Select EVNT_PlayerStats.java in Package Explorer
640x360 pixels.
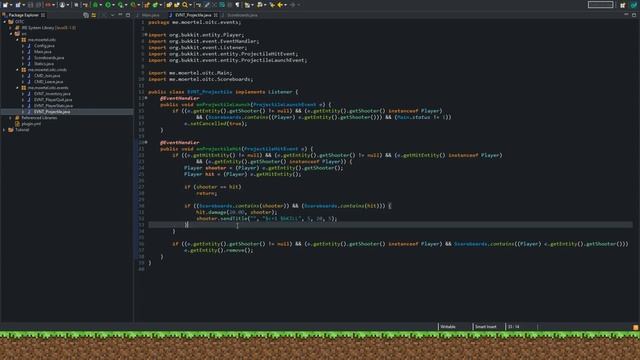(53, 106)
